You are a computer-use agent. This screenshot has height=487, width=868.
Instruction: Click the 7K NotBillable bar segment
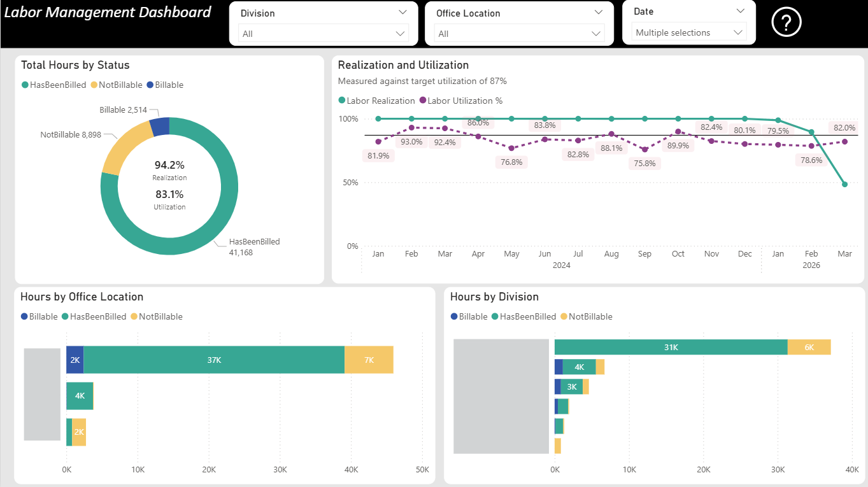[369, 360]
